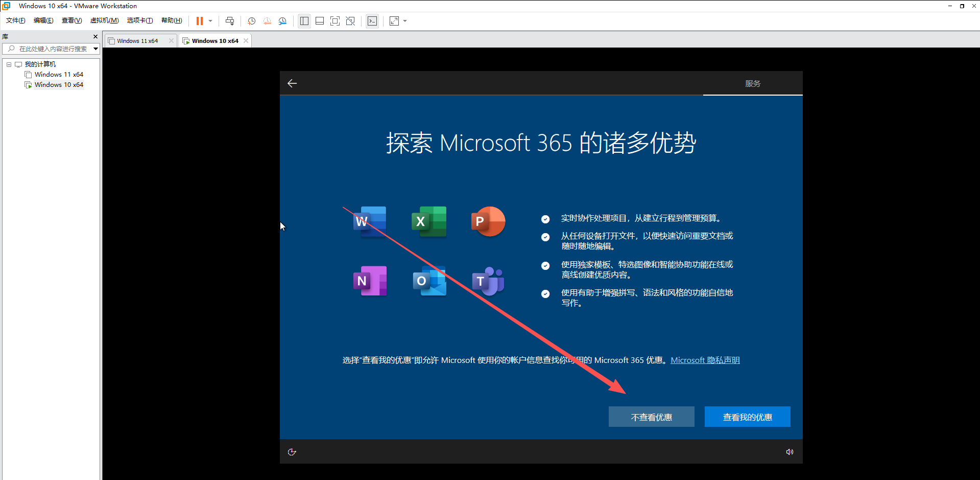
Task: Open the console view icon
Action: coord(372,21)
